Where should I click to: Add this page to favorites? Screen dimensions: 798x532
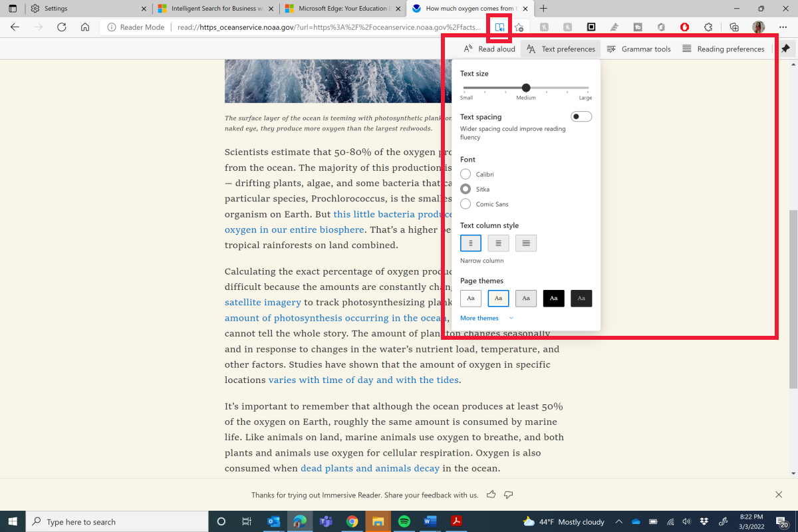pyautogui.click(x=519, y=27)
